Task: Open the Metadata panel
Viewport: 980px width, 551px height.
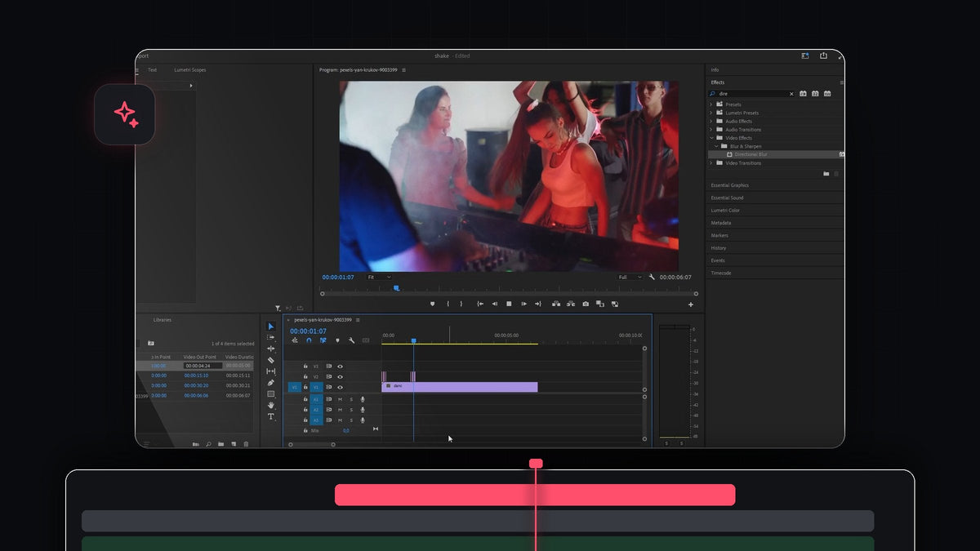Action: (721, 223)
